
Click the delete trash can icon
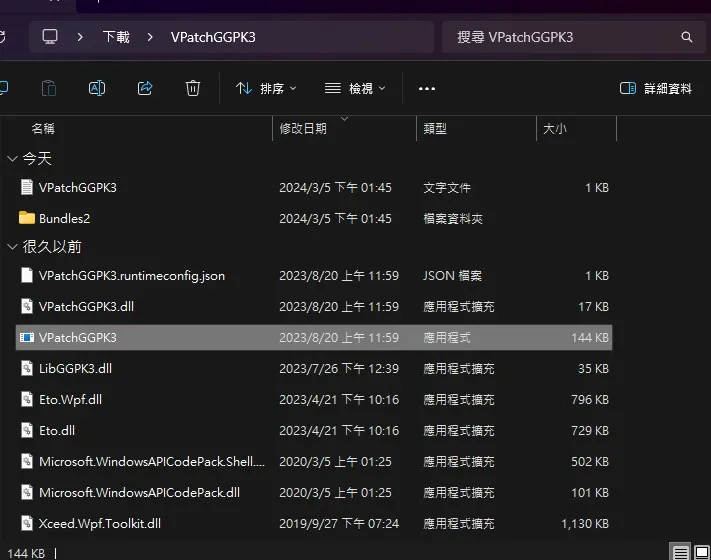click(x=193, y=88)
